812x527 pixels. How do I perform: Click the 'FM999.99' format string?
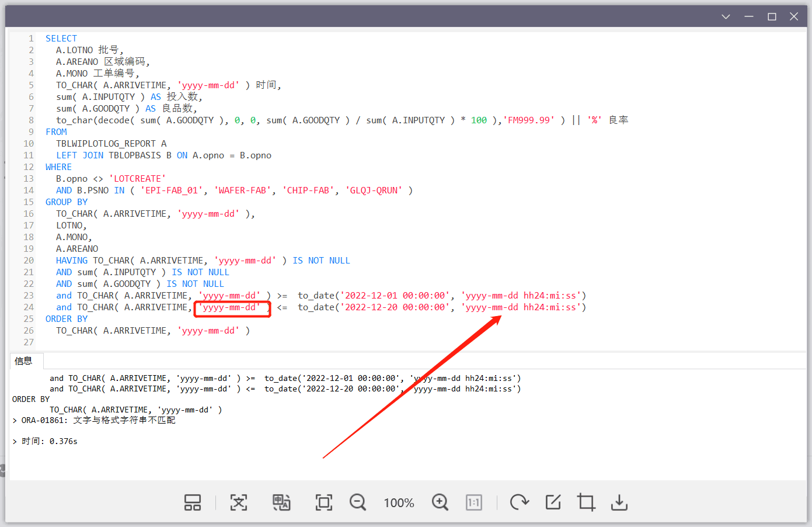point(528,120)
